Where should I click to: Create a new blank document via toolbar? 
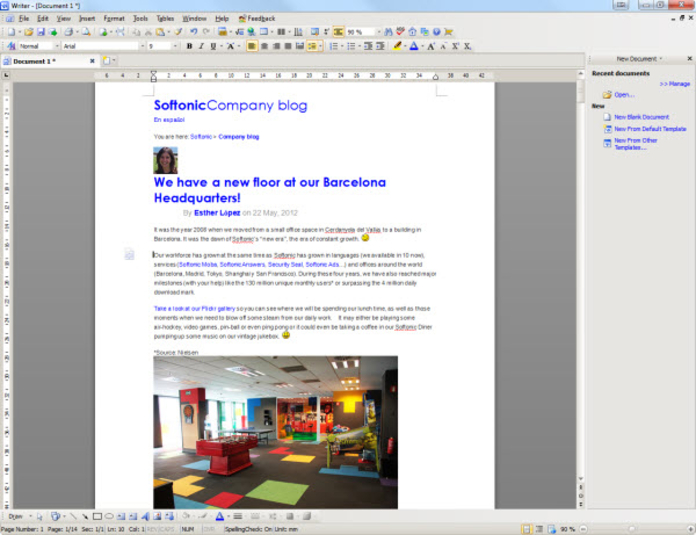[x=11, y=32]
